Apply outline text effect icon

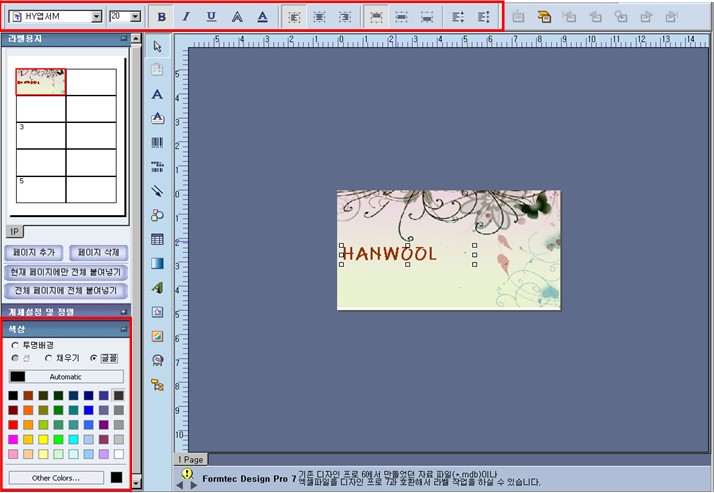[x=237, y=17]
